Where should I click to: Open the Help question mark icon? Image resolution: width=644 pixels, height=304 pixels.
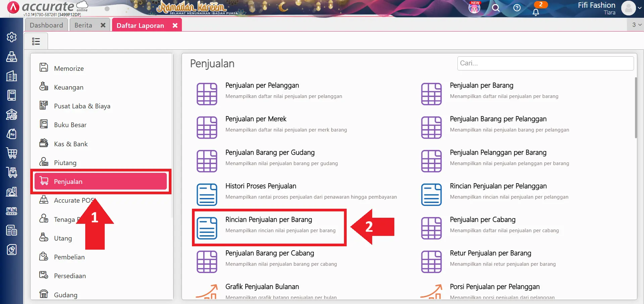(517, 8)
